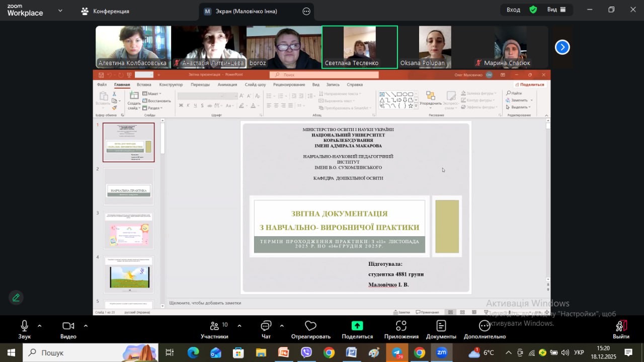The height and width of the screenshot is (362, 644).
Task: Click the Zoom annotation pencil icon
Action: click(x=16, y=298)
